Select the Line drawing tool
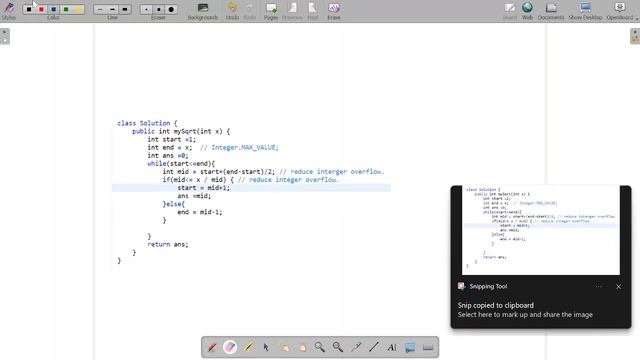 coord(374,347)
